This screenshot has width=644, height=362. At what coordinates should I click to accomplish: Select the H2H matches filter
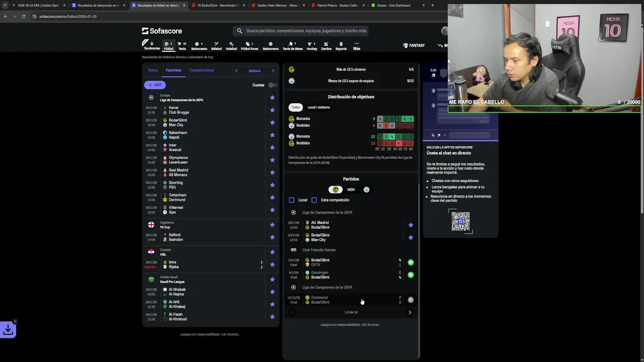tap(351, 190)
